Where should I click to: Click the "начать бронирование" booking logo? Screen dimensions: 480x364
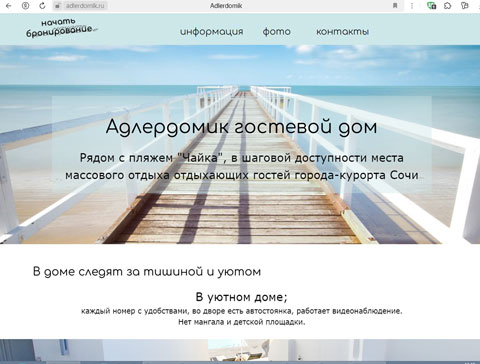(x=61, y=28)
